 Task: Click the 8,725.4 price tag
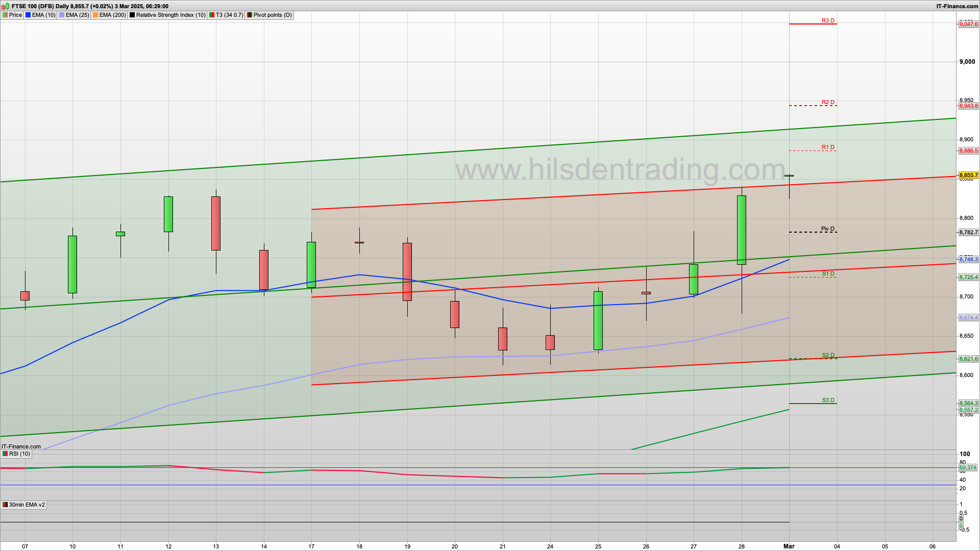(x=968, y=278)
